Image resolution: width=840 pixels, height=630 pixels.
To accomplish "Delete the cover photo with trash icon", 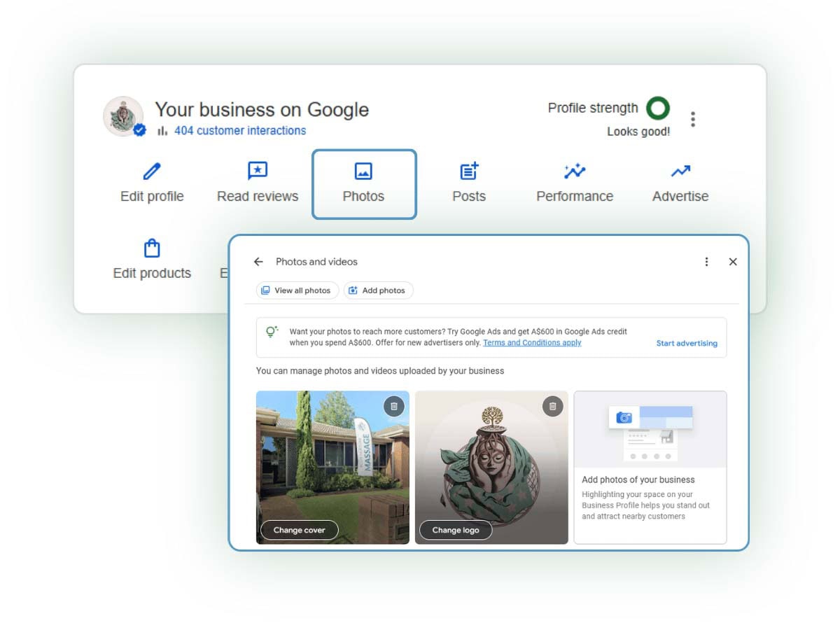I will (x=394, y=406).
